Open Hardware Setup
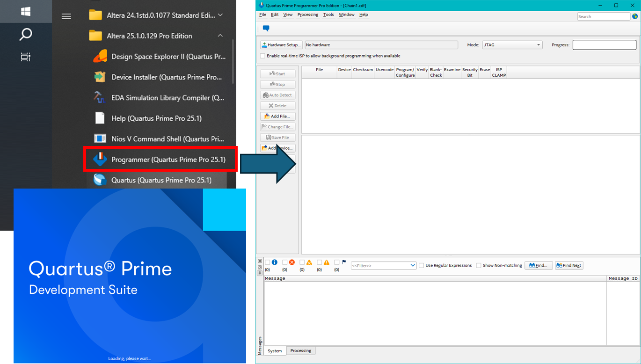This screenshot has width=641, height=364. pos(281,44)
